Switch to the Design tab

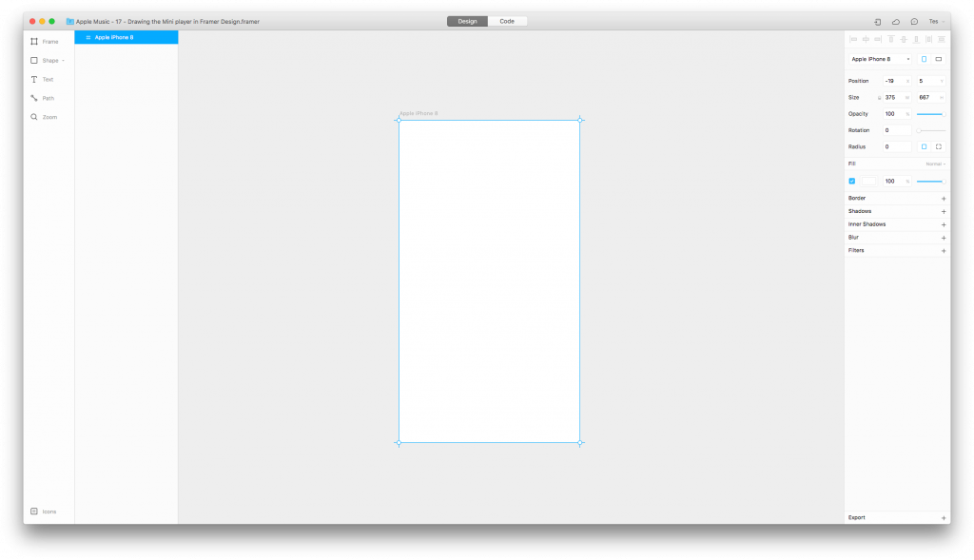(467, 21)
